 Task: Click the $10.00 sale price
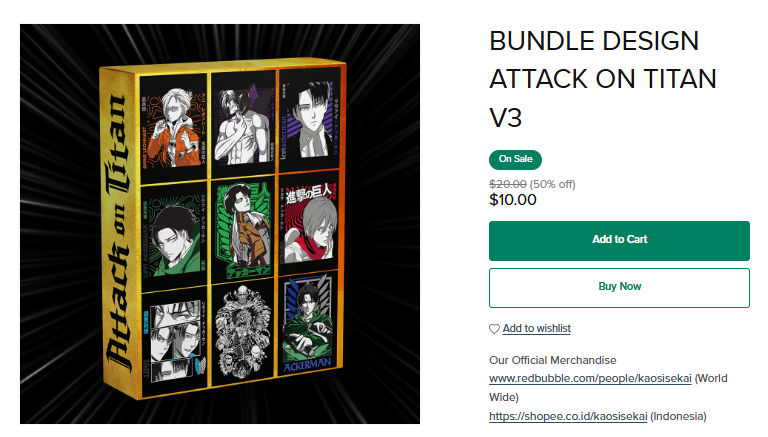point(513,200)
